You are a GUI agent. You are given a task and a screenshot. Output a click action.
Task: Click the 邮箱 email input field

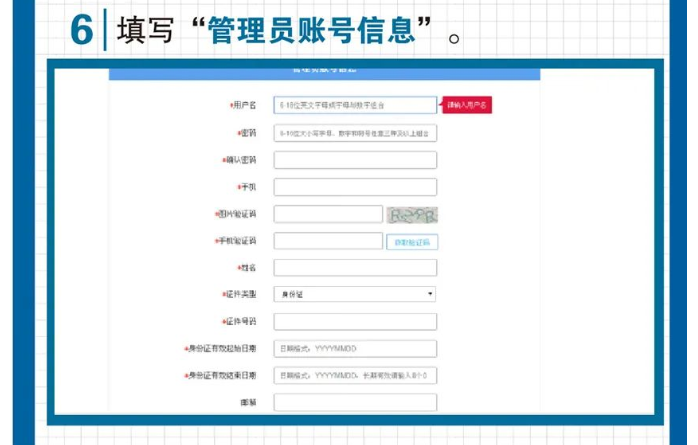354,402
